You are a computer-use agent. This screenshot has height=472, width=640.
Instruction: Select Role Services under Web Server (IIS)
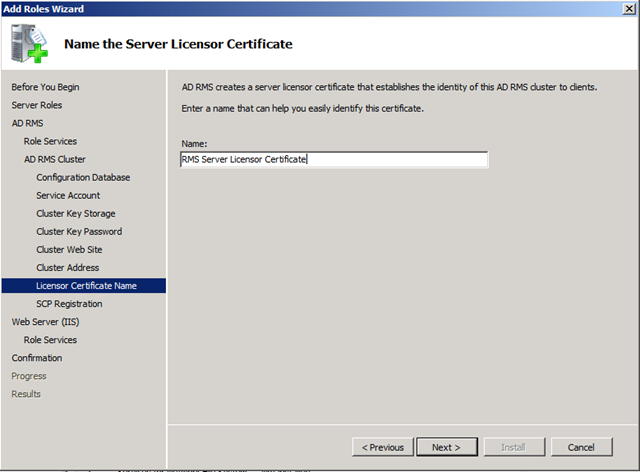click(x=50, y=340)
